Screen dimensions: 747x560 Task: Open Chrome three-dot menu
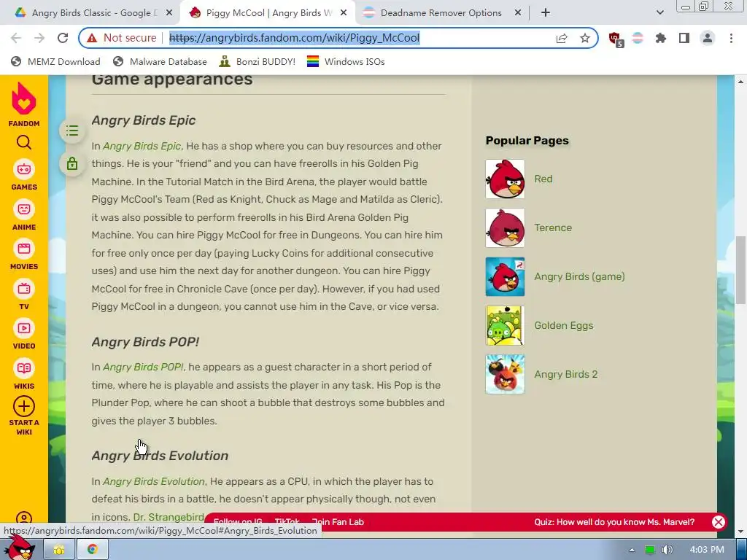[x=731, y=38]
